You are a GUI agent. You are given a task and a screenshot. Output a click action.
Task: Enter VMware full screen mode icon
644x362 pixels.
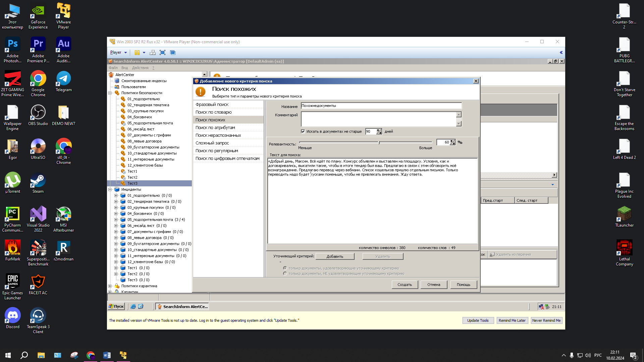point(163,53)
